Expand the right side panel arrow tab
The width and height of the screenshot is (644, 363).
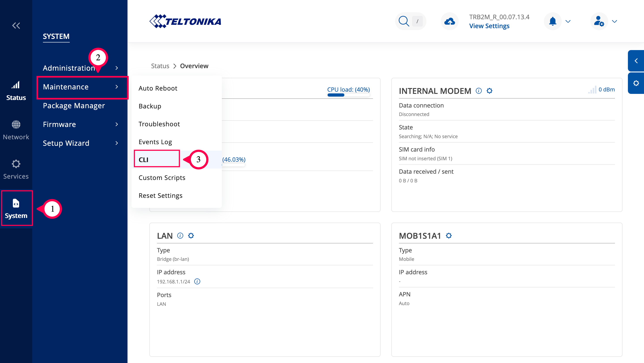point(636,61)
